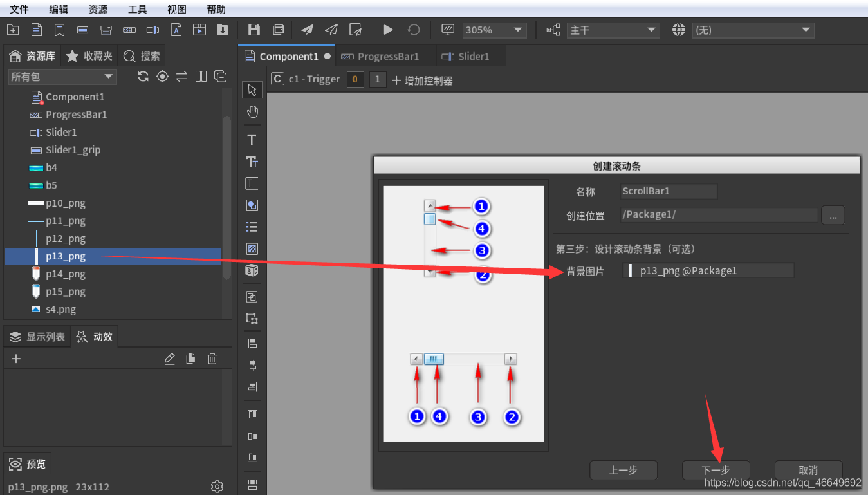
Task: Select the rich text tool
Action: coord(252,162)
